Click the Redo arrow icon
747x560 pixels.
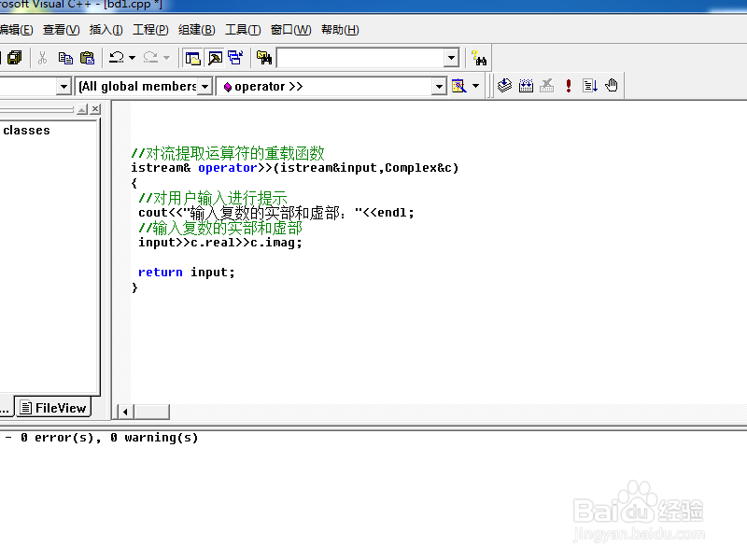(150, 58)
